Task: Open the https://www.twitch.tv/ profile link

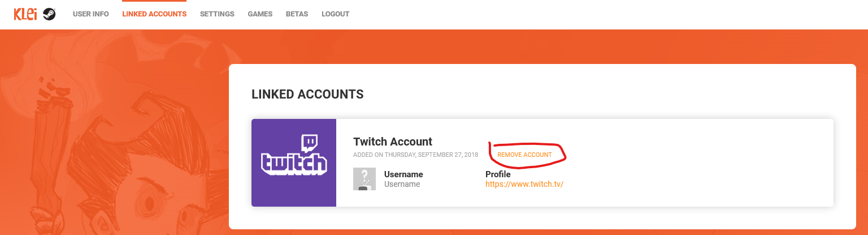Action: (x=524, y=184)
